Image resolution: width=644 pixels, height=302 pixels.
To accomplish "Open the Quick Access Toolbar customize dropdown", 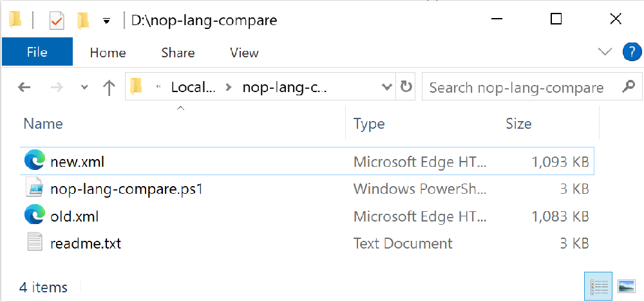I will click(106, 21).
